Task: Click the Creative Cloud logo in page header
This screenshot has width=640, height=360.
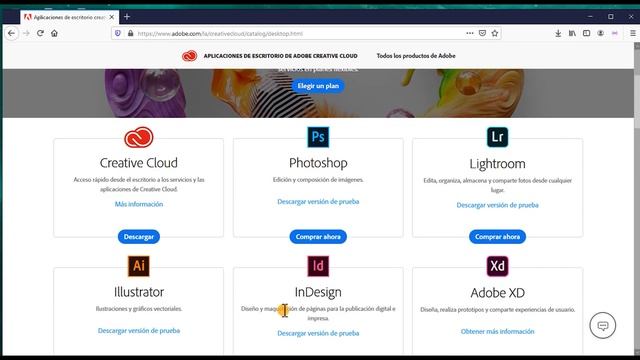Action: (189, 56)
